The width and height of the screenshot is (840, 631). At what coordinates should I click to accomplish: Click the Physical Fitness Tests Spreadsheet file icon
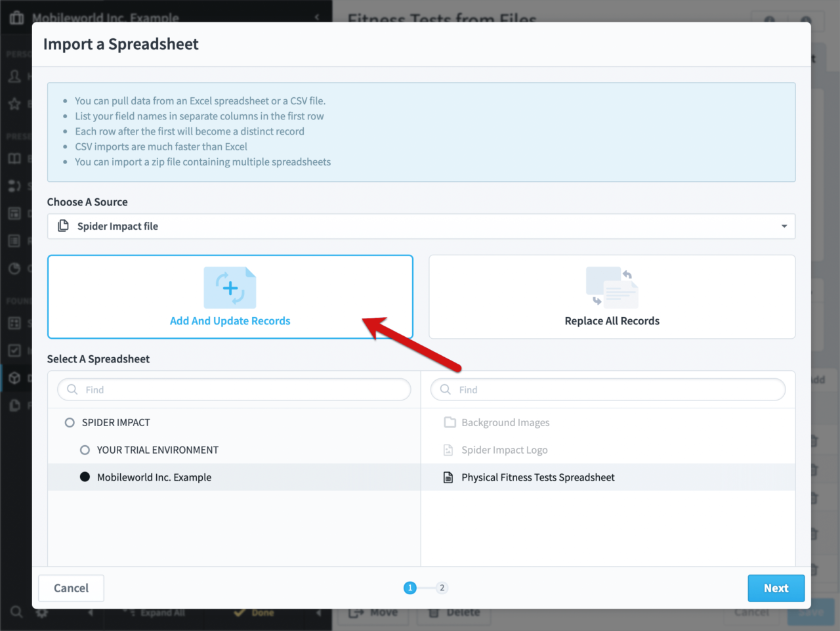pos(450,478)
